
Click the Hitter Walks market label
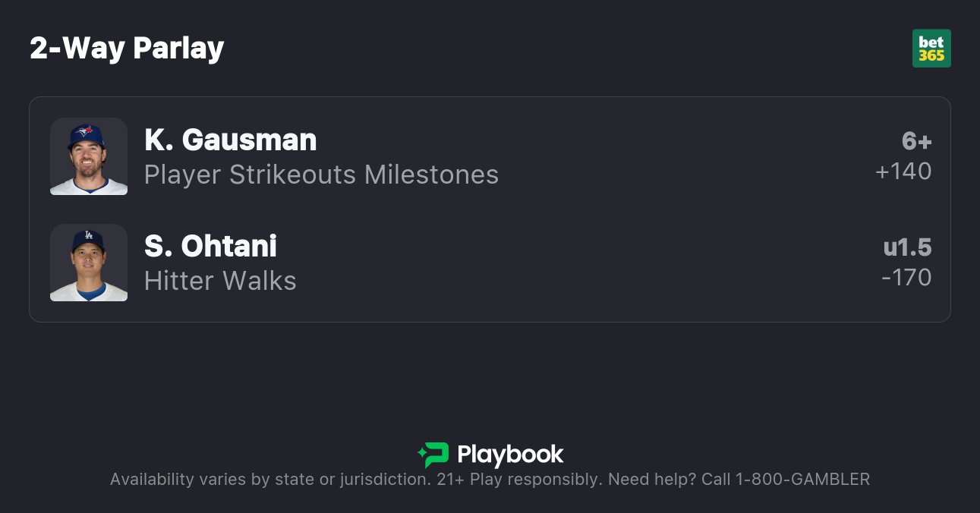point(220,281)
